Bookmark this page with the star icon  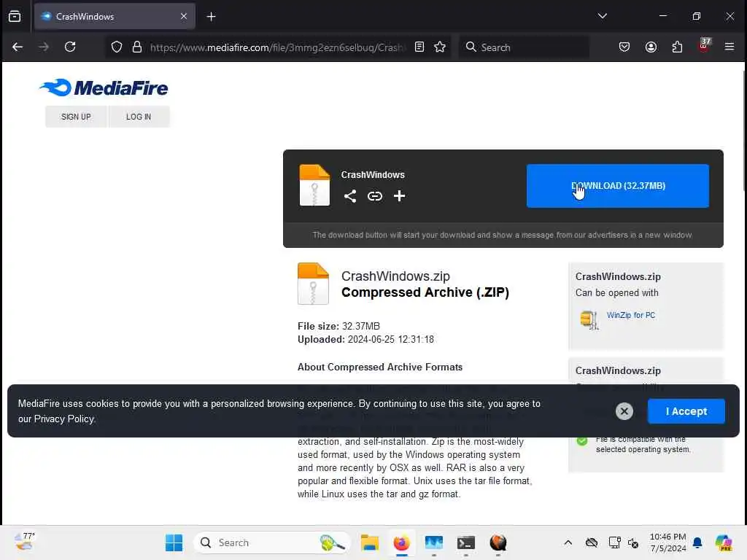[x=440, y=47]
